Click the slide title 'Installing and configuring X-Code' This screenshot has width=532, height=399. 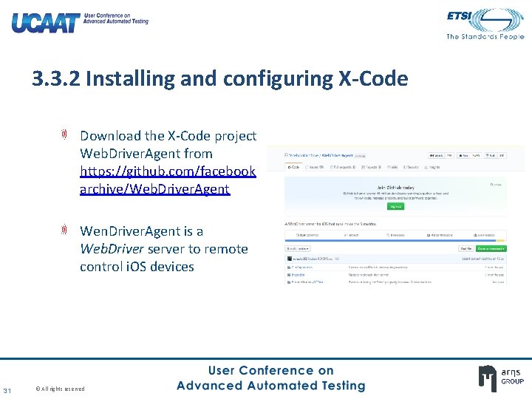(x=247, y=78)
